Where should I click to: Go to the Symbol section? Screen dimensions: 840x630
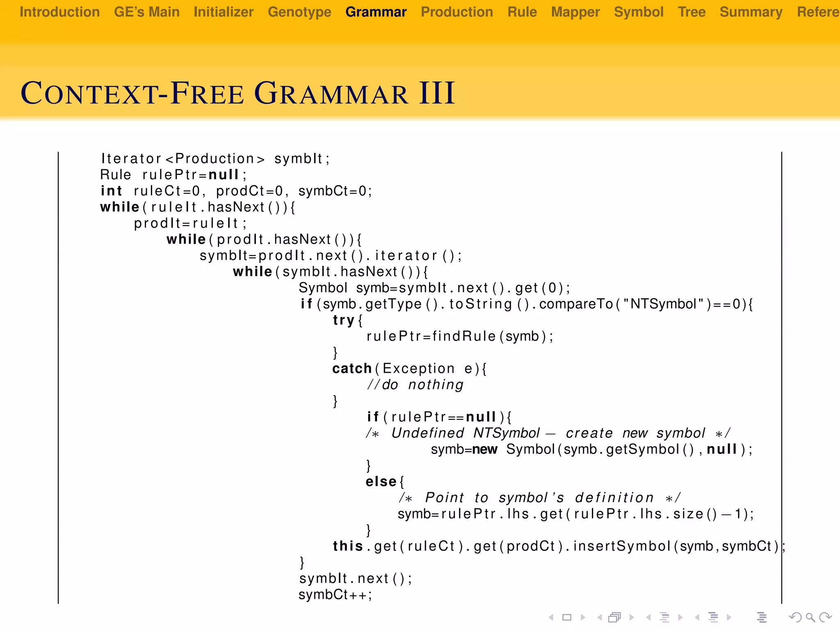tap(639, 12)
